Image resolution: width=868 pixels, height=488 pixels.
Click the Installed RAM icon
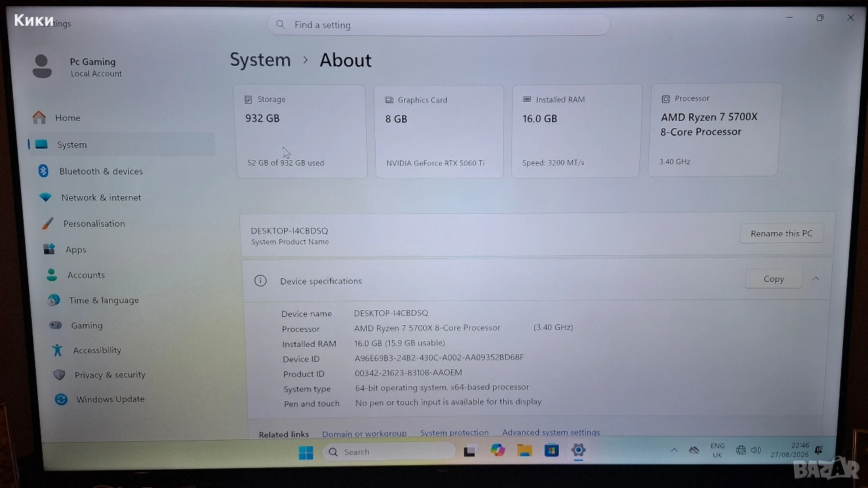coord(527,99)
